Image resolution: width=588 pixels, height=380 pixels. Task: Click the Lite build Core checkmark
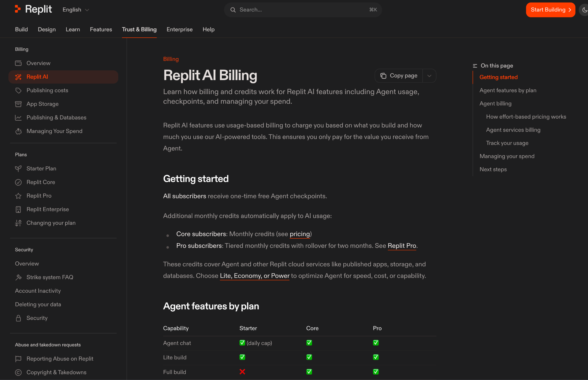tap(309, 357)
